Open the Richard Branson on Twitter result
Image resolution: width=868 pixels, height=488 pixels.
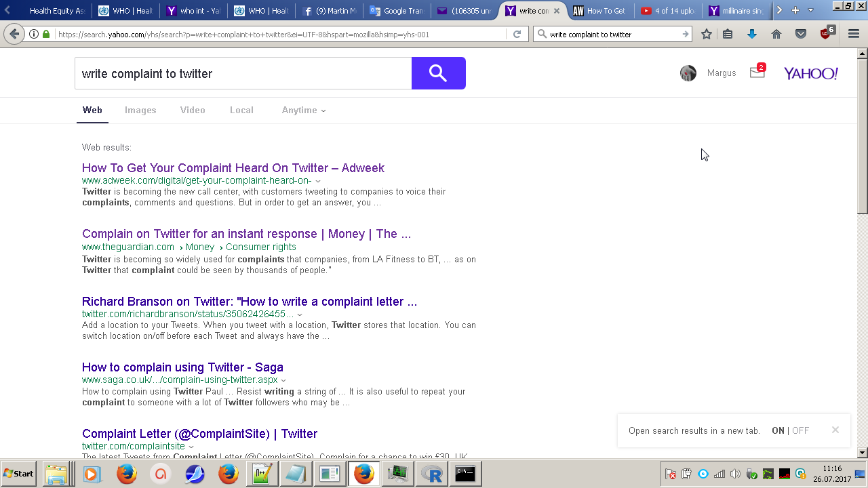pos(250,302)
